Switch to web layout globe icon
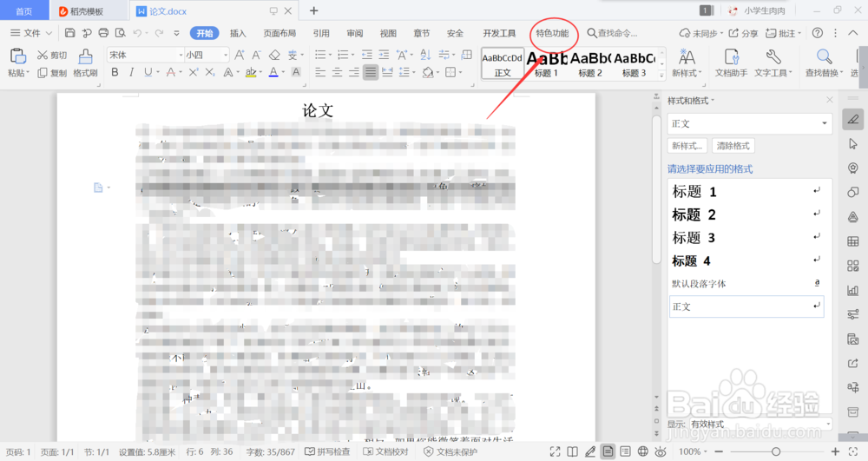Screen dimensions: 868x461 642,451
